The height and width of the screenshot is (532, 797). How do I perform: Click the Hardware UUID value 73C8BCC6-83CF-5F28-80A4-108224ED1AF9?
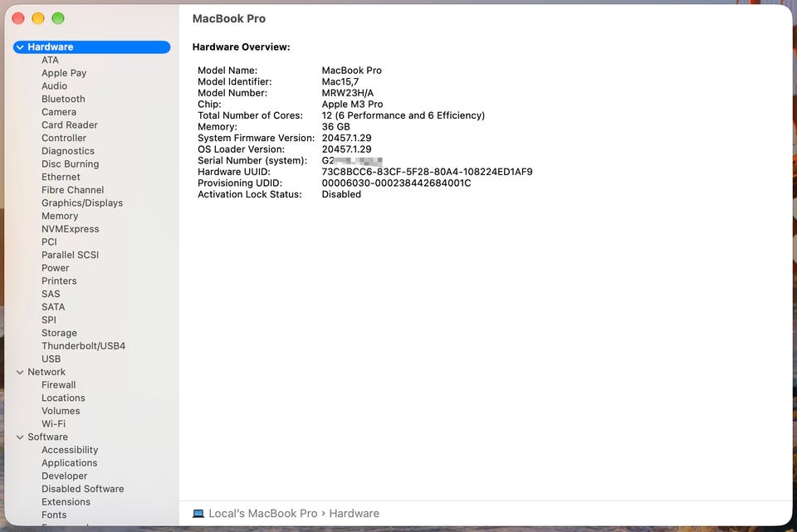pyautogui.click(x=427, y=172)
